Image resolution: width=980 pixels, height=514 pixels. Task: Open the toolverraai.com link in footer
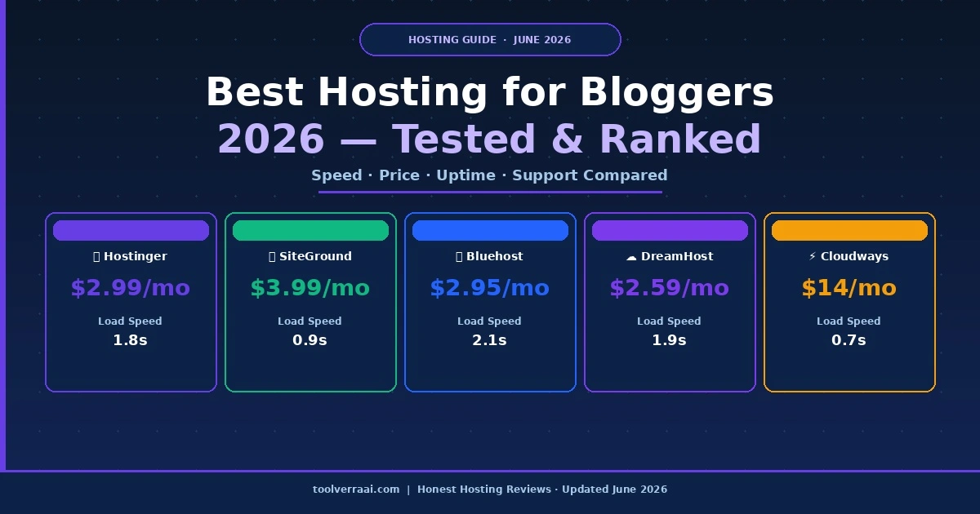pos(356,490)
